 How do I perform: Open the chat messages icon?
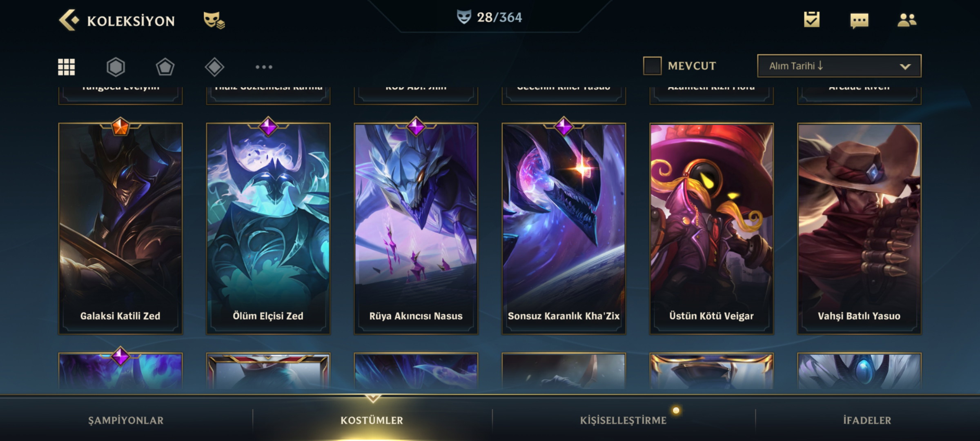pos(859,20)
